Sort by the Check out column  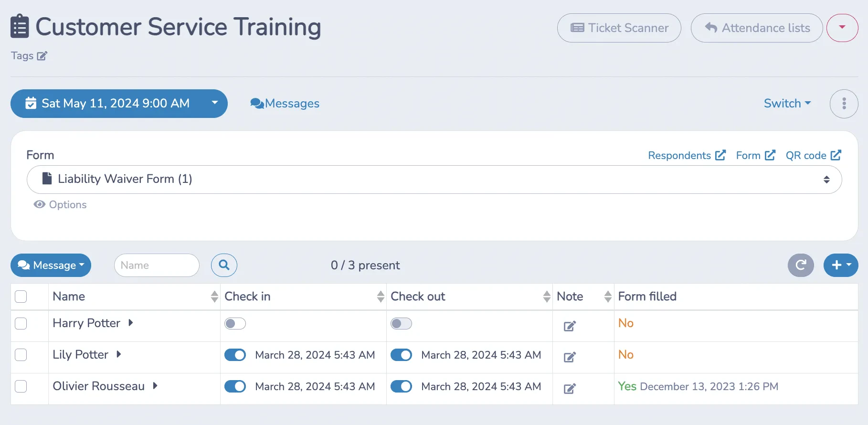547,297
